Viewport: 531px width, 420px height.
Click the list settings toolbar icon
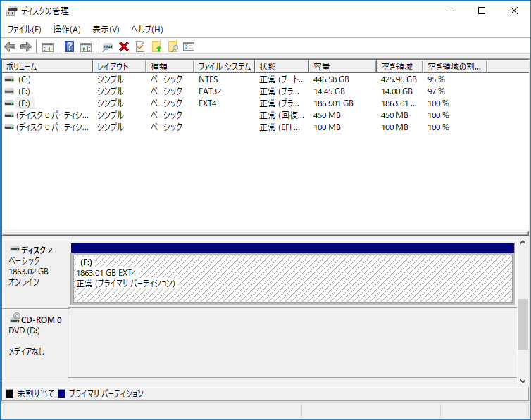point(189,46)
